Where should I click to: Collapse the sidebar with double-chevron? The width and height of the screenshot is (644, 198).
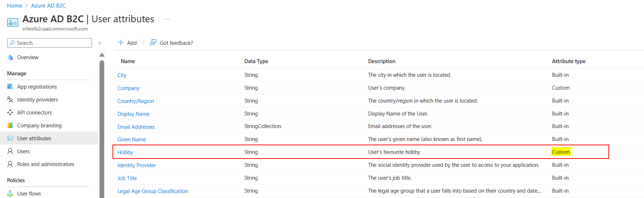[100, 43]
